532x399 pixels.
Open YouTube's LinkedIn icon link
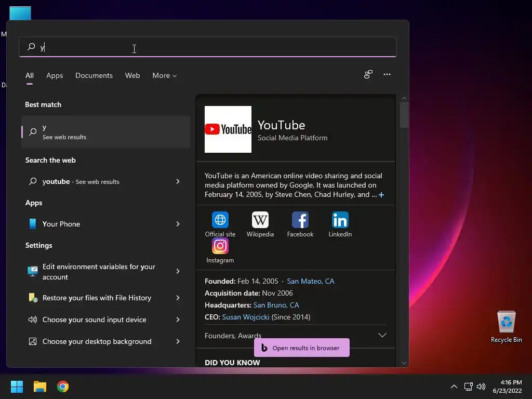click(x=340, y=220)
